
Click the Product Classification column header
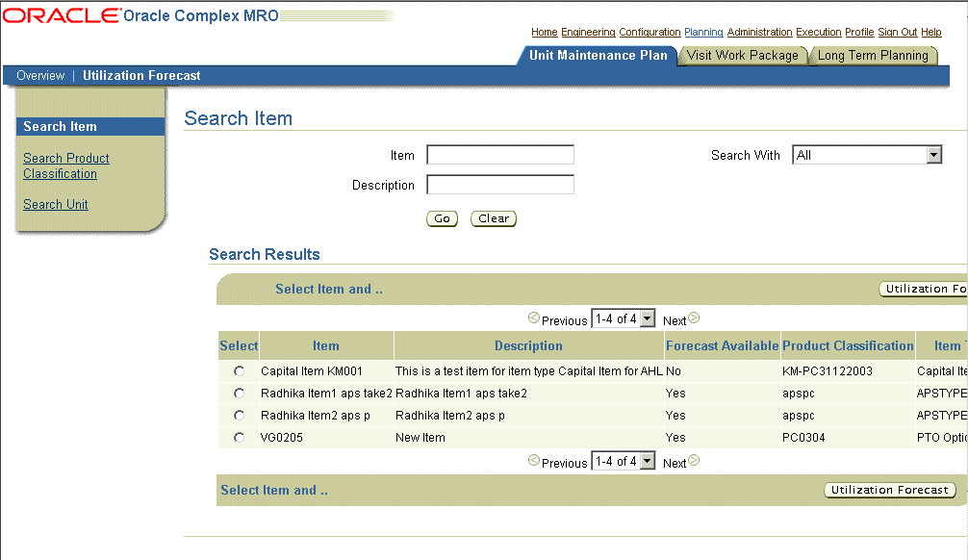coord(848,345)
